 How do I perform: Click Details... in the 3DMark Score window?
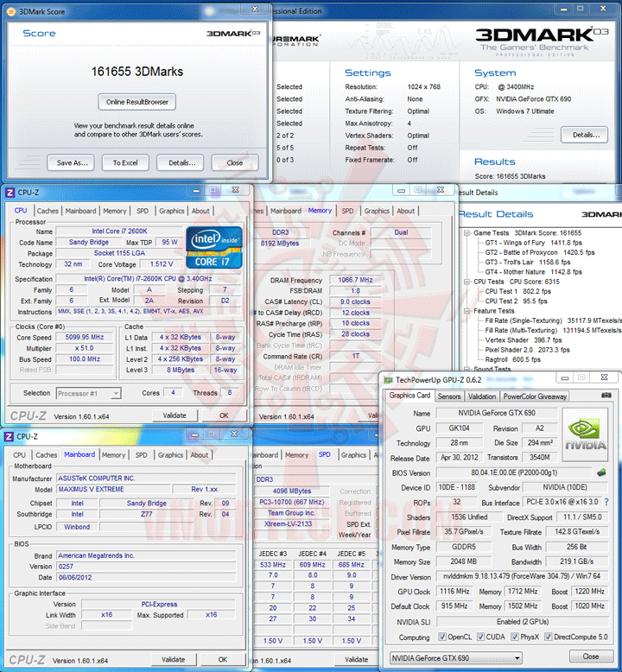(x=181, y=163)
